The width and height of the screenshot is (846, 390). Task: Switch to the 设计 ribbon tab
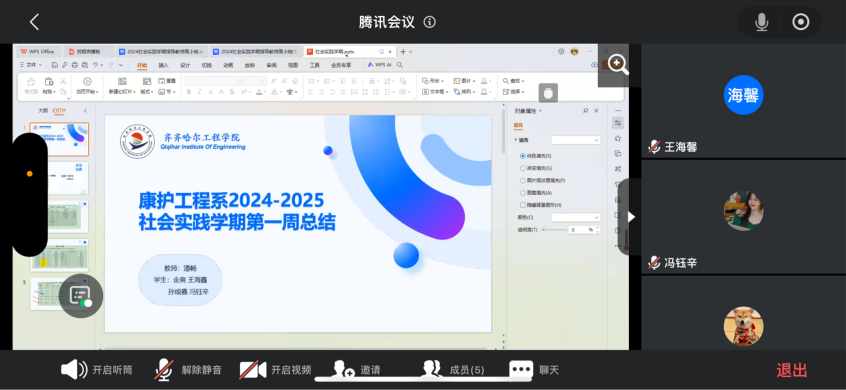[185, 65]
